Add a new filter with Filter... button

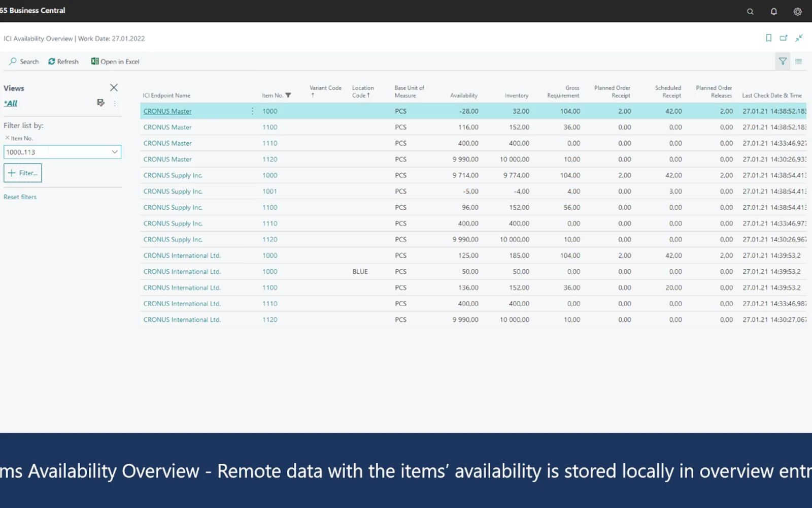(23, 173)
